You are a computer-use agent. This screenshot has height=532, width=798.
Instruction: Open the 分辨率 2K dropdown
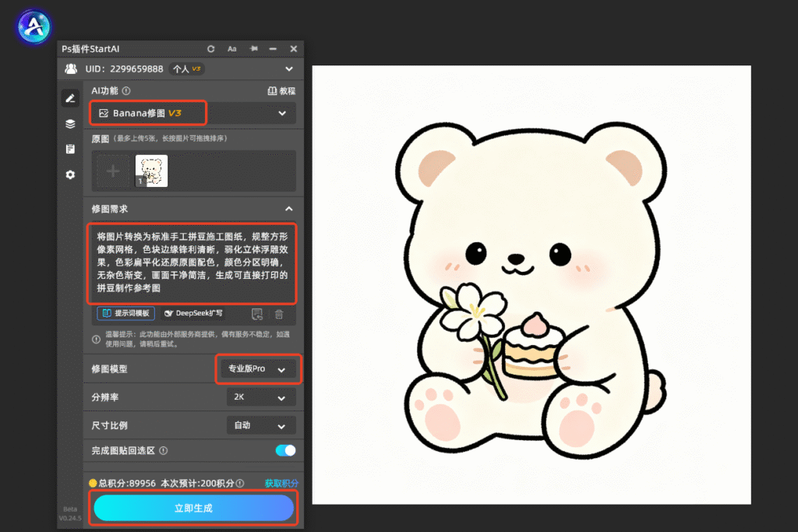coord(261,397)
